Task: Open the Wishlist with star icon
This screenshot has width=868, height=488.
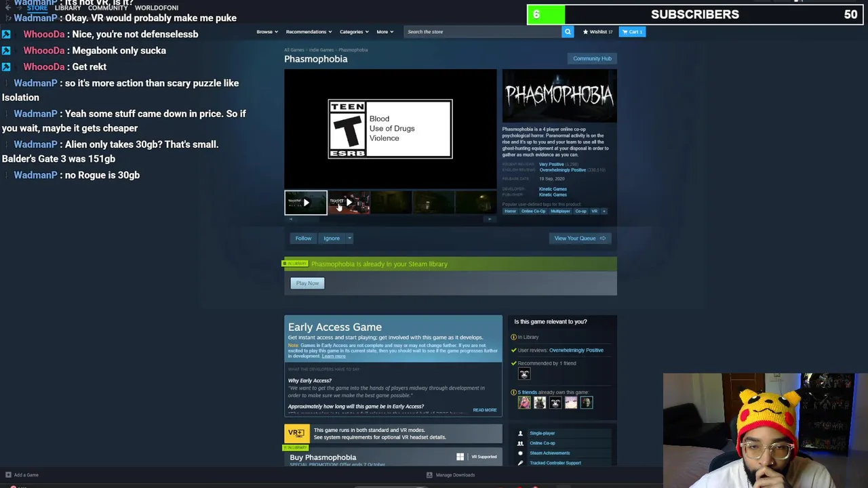Action: [597, 32]
